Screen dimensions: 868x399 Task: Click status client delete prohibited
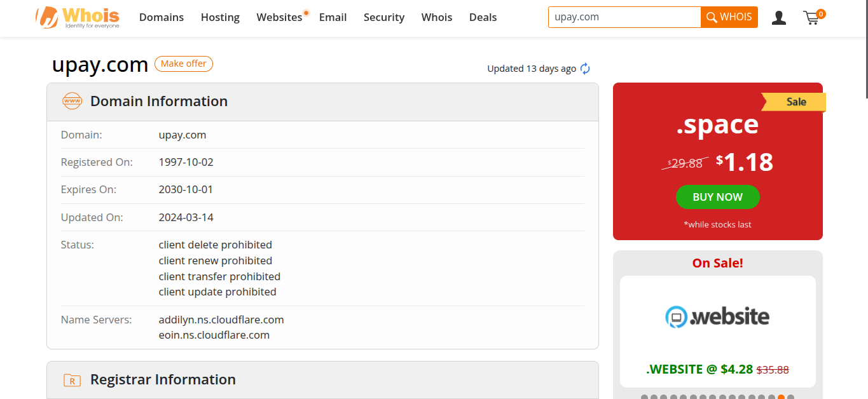coord(216,245)
